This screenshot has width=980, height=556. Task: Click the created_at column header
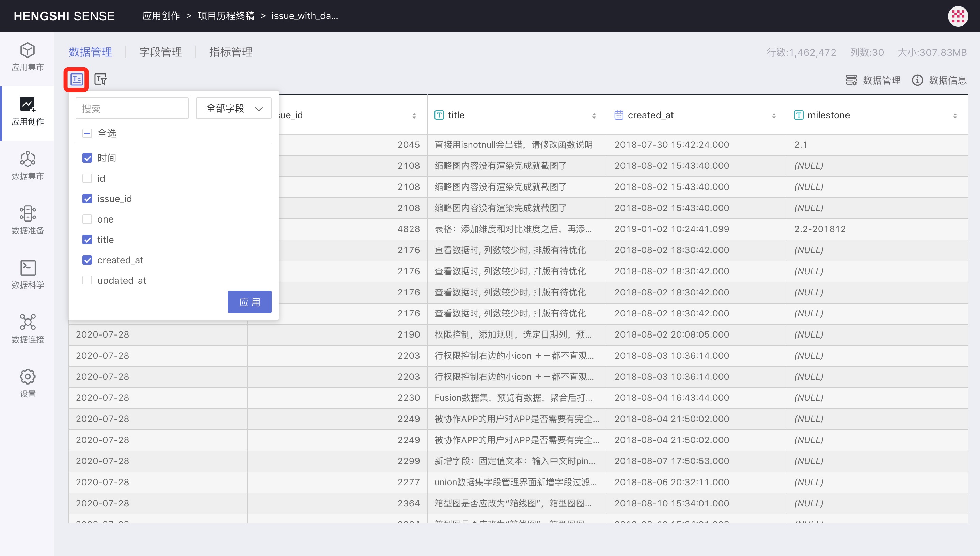(x=696, y=115)
